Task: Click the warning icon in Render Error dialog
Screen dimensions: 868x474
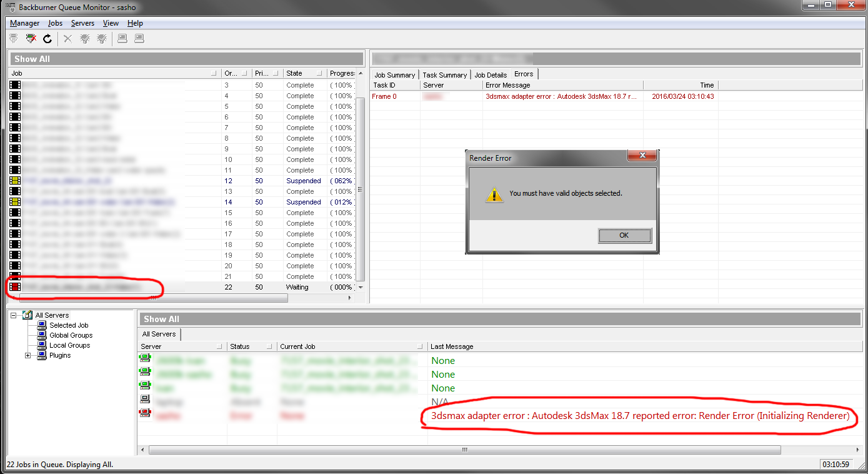Action: [x=494, y=194]
